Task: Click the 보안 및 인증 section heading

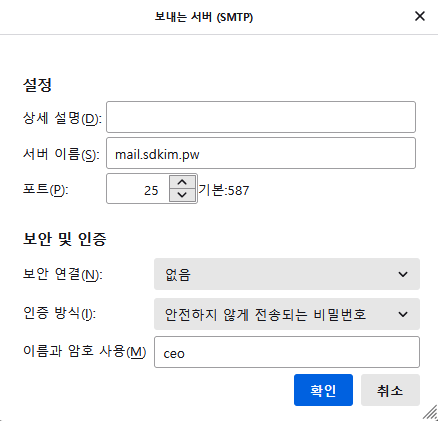Action: click(x=65, y=239)
